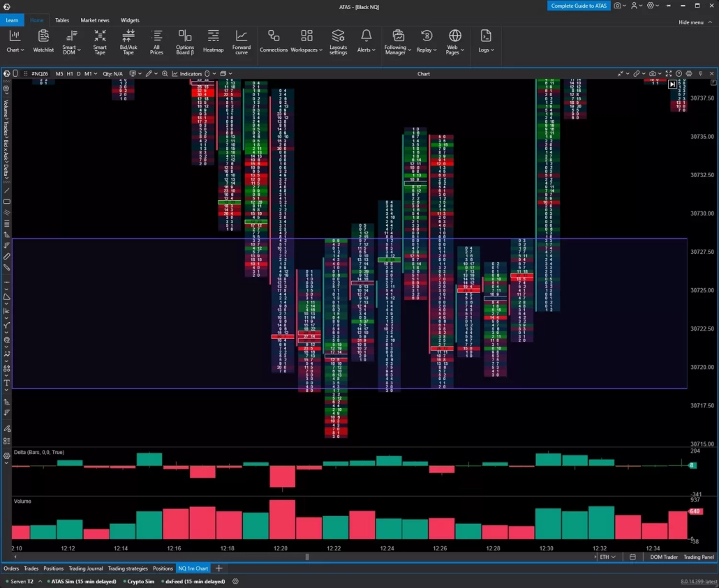Click the Qty: N/A quantity field

(113, 73)
